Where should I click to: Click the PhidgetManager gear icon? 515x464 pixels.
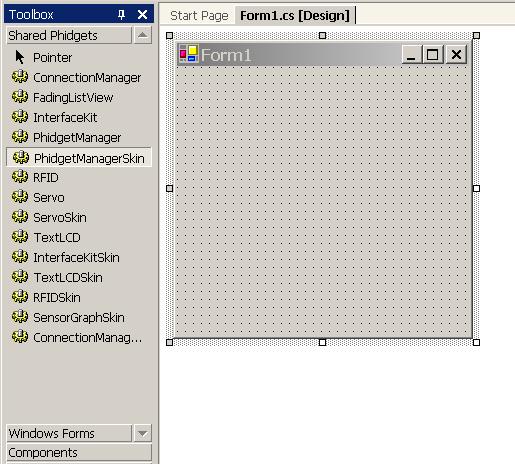click(x=20, y=137)
